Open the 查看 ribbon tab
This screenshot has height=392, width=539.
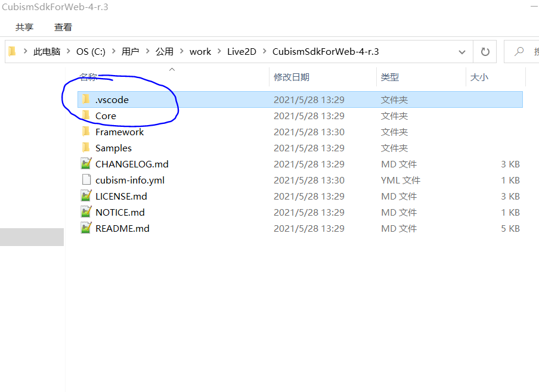(x=63, y=27)
